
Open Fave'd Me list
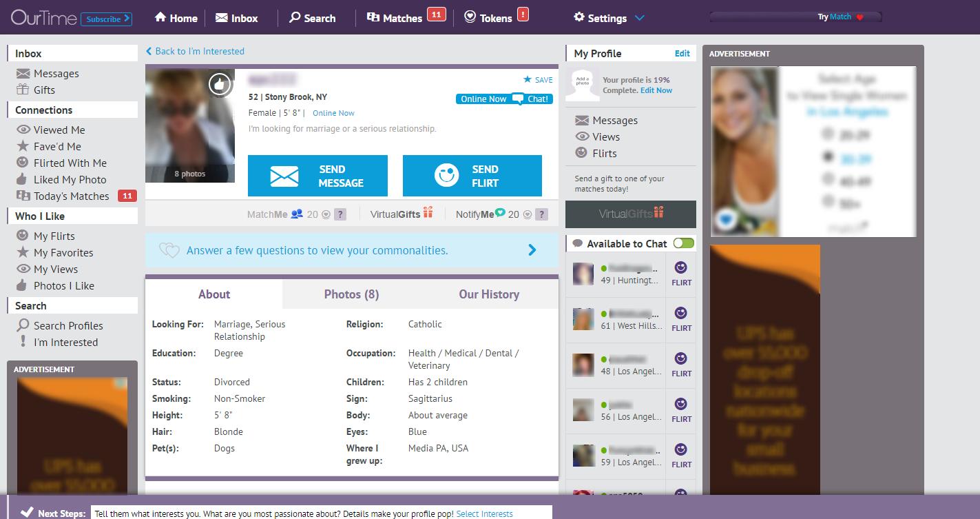[48, 147]
